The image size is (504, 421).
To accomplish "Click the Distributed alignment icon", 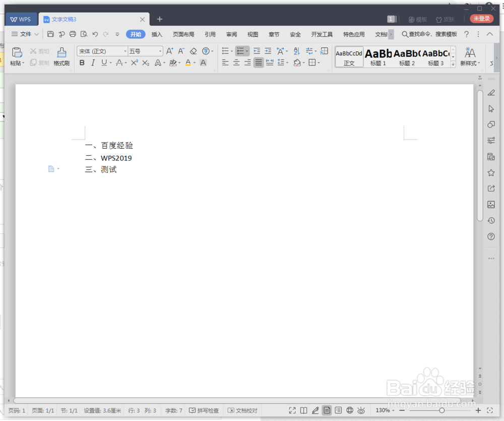I will pyautogui.click(x=270, y=63).
